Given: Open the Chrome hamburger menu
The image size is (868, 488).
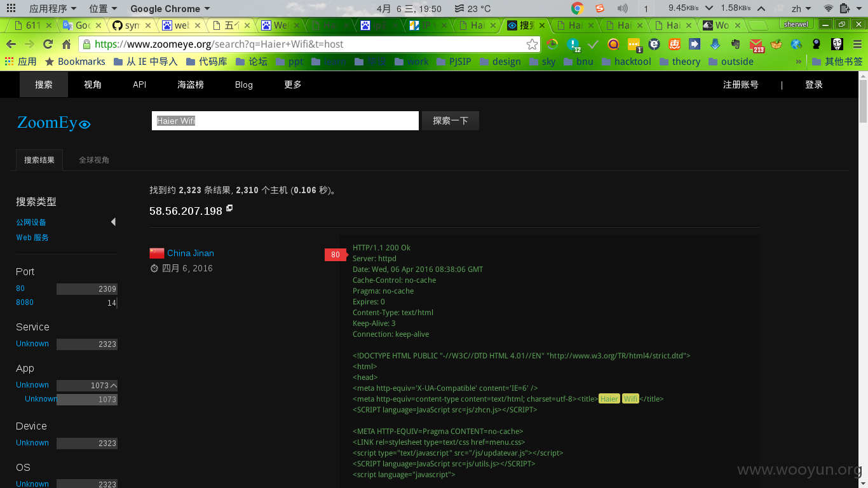Looking at the screenshot, I should pyautogui.click(x=856, y=44).
